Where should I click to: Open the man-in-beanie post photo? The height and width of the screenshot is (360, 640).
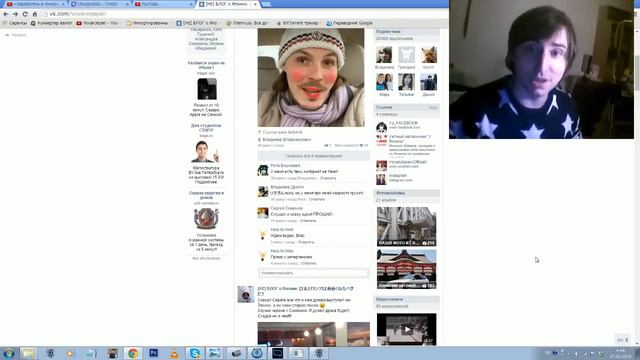coord(311,78)
